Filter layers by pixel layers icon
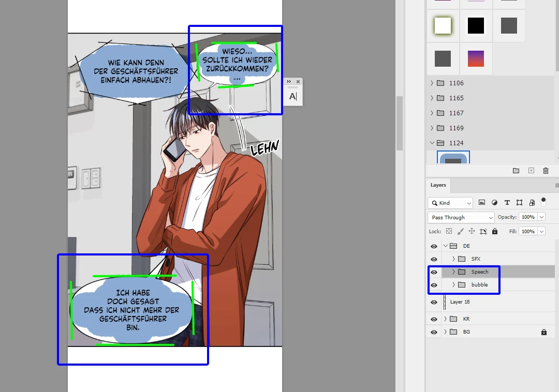The height and width of the screenshot is (392, 559). pos(482,203)
